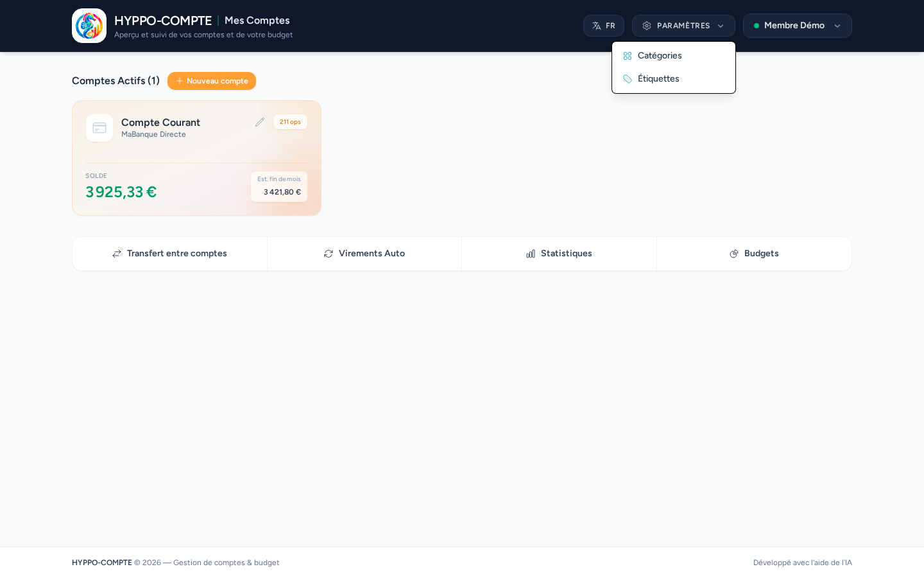The height and width of the screenshot is (578, 924).
Task: Create a new account with Nouveau compte
Action: (212, 81)
